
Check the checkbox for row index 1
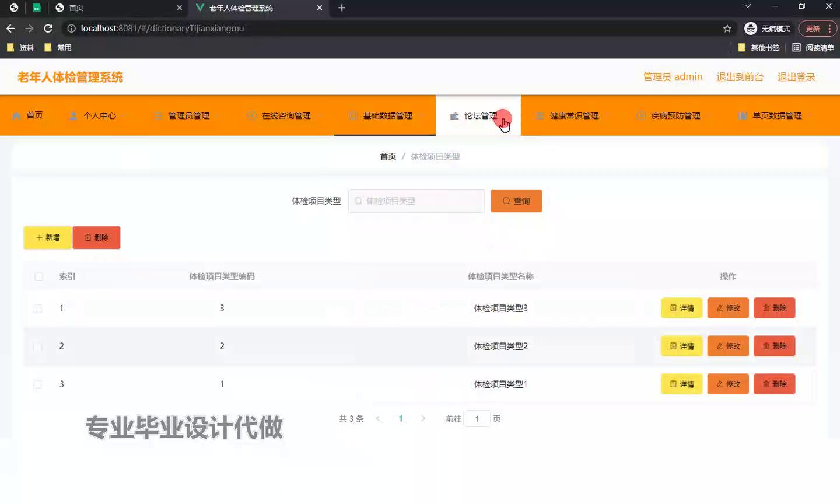click(x=38, y=309)
